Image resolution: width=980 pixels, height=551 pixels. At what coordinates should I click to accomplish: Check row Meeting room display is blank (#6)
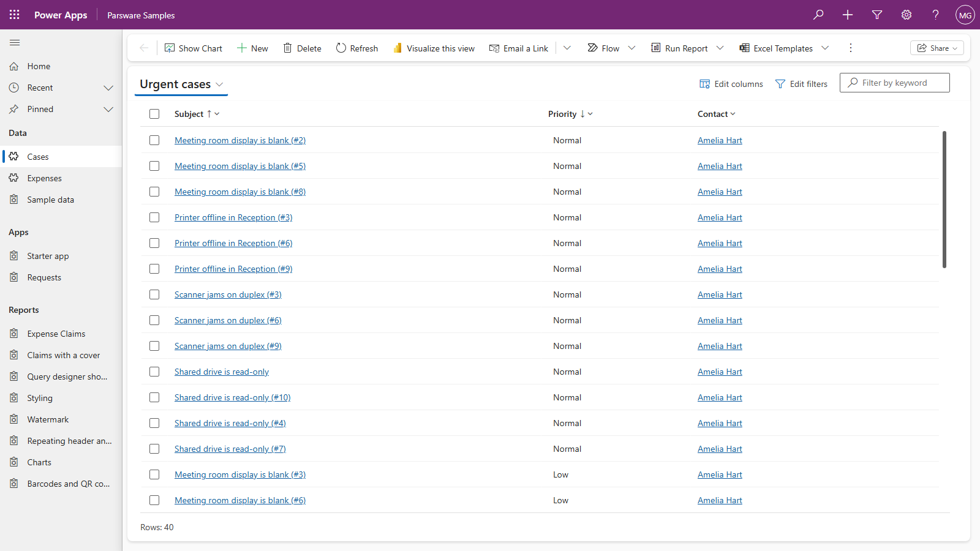tap(154, 500)
